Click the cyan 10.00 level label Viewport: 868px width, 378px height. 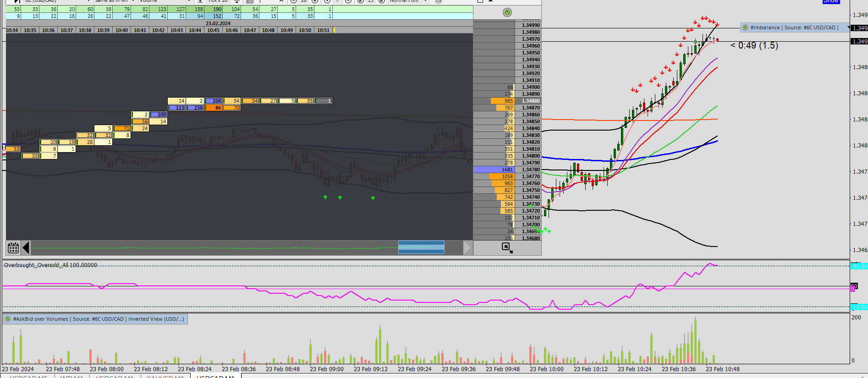859,307
